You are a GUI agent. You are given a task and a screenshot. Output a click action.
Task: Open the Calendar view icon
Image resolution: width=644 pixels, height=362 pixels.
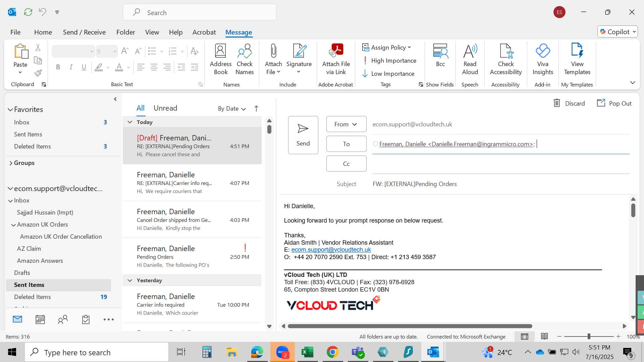[40, 319]
